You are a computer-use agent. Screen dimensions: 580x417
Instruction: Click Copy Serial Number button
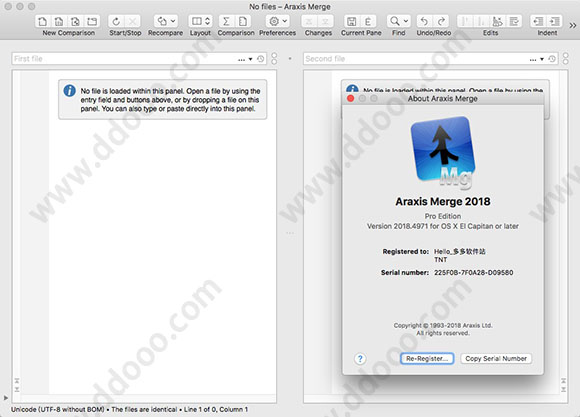[496, 359]
